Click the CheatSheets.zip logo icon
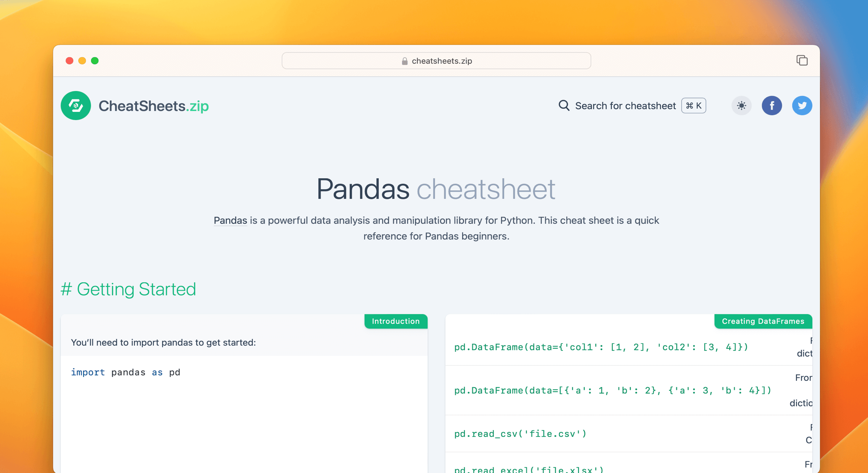The height and width of the screenshot is (473, 868). [x=76, y=106]
